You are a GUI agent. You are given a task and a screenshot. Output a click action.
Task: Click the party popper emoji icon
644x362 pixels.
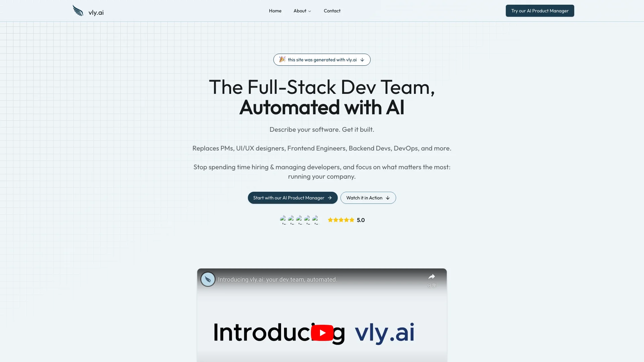pyautogui.click(x=282, y=60)
